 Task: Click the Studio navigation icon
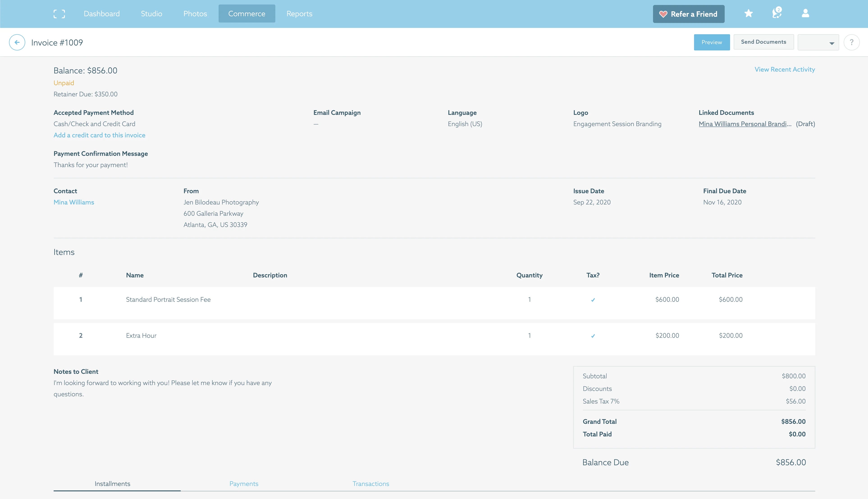coord(151,13)
